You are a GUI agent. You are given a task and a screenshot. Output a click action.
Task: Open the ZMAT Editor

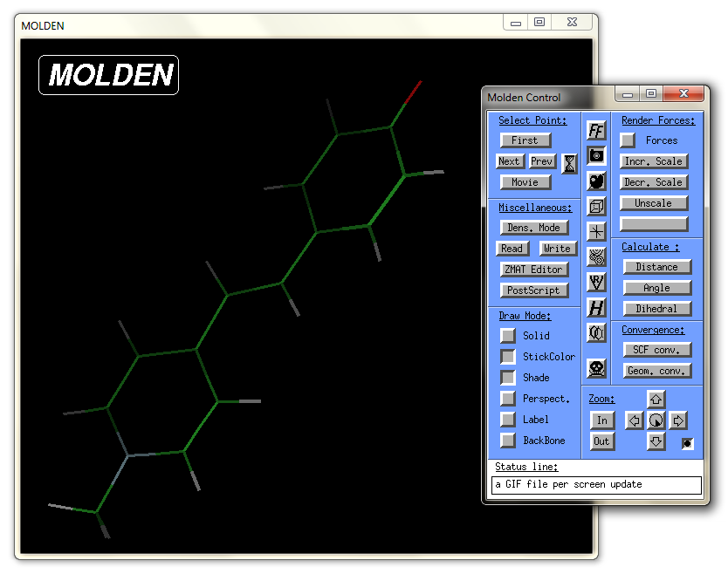[x=535, y=270]
